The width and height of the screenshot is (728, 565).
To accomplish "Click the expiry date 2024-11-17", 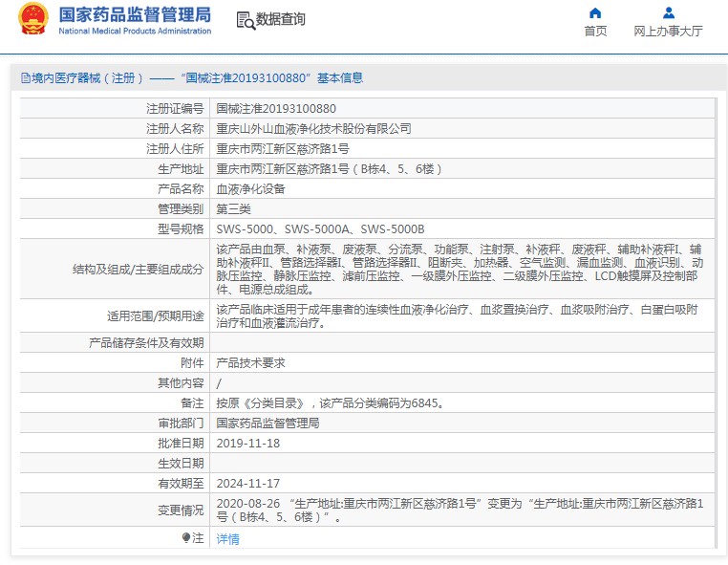I will [248, 483].
